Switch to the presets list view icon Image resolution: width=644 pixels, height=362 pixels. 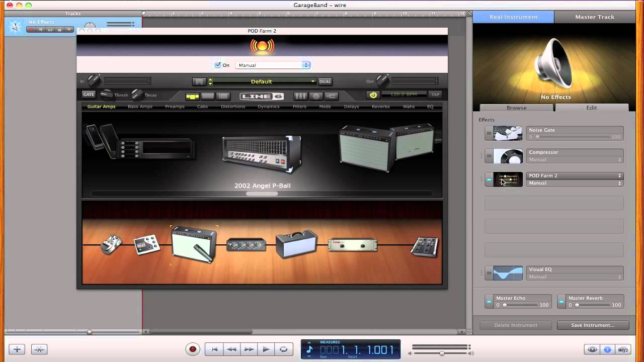pos(223,96)
